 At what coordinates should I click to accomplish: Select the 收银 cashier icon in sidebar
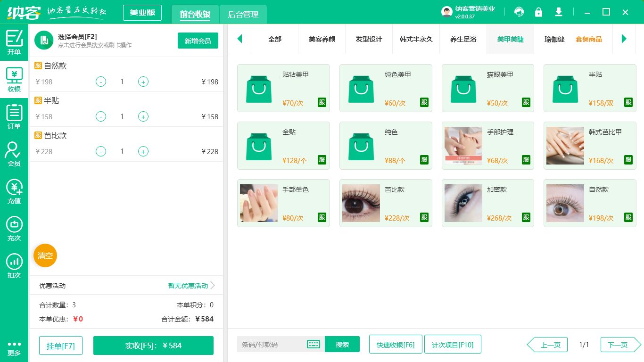14,78
